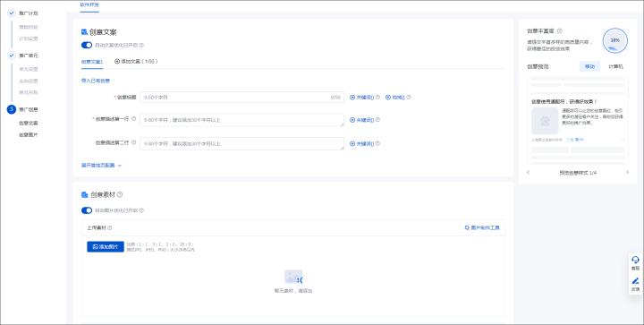Click the 导入已有创意 link
This screenshot has height=325, width=644.
pyautogui.click(x=96, y=81)
